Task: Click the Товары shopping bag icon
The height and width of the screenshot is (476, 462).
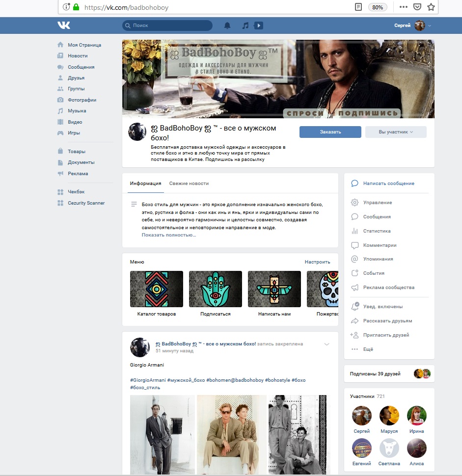Action: point(60,151)
